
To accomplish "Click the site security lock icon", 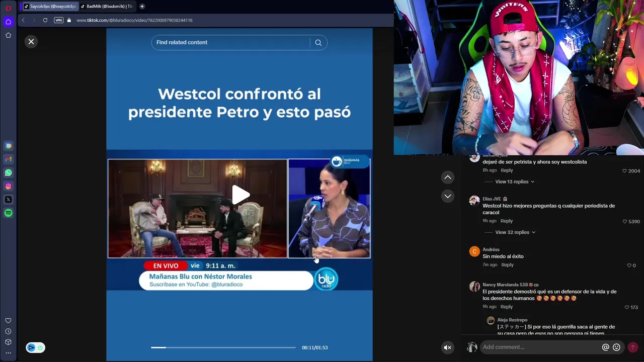I will tap(69, 20).
